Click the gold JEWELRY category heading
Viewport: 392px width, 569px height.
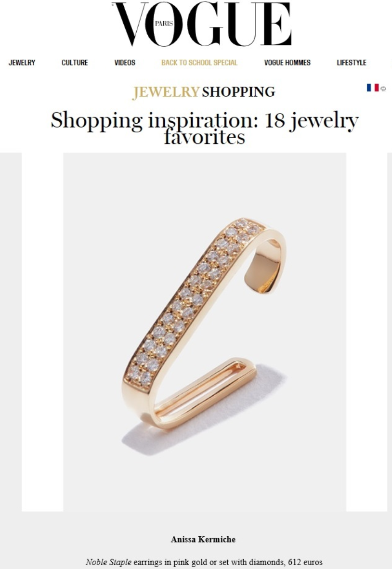click(x=166, y=92)
